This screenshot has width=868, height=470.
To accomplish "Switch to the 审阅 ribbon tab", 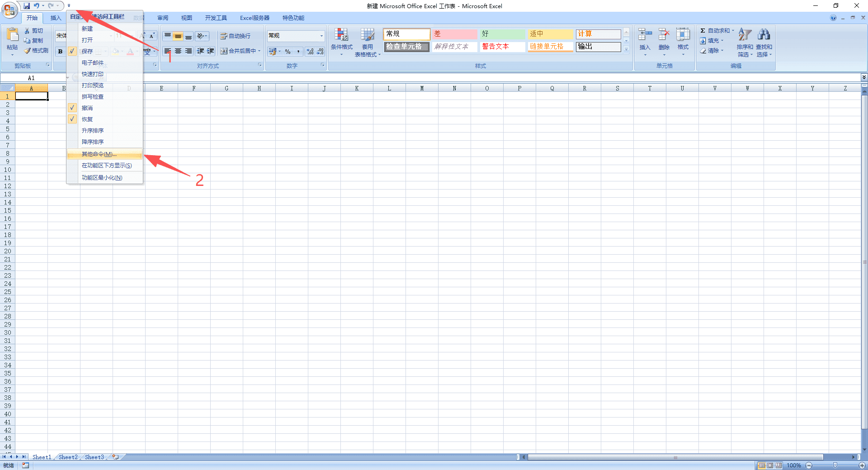I will 163,18.
